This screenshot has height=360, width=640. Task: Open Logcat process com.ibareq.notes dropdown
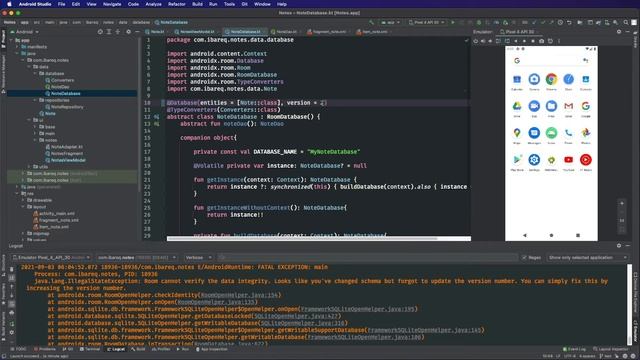137,258
